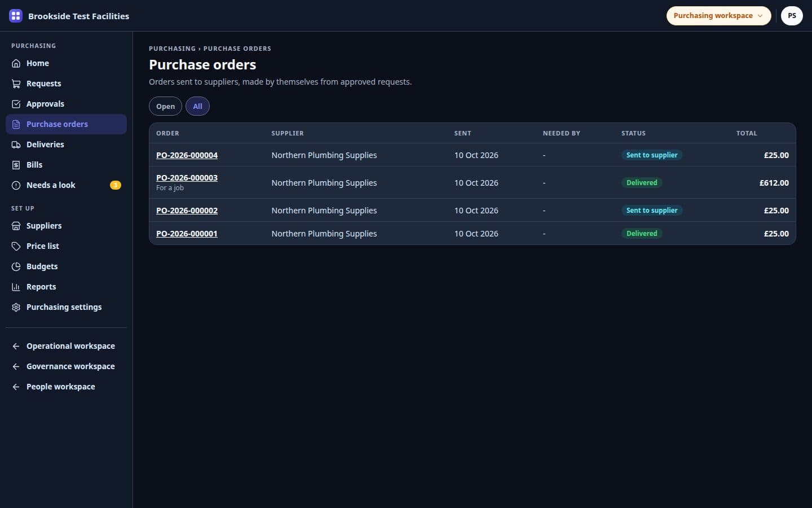The width and height of the screenshot is (812, 508).
Task: Go to Deliveries in the sidebar
Action: click(x=66, y=144)
